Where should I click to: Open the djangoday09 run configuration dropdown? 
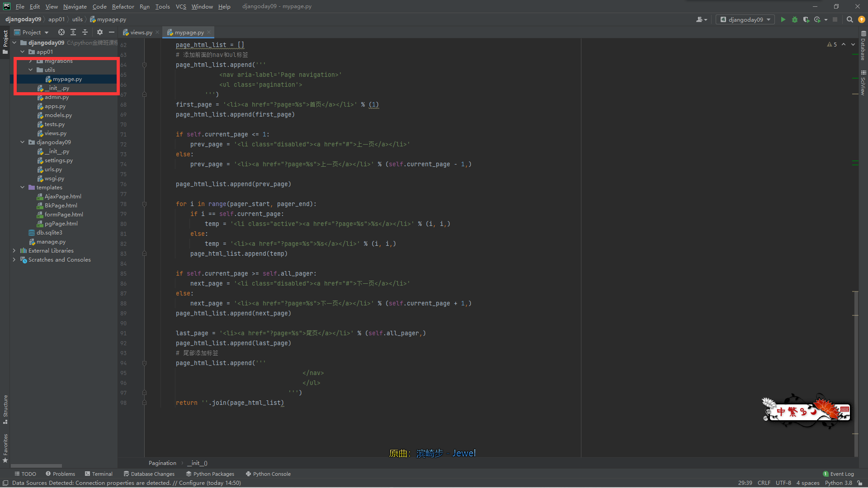[745, 19]
